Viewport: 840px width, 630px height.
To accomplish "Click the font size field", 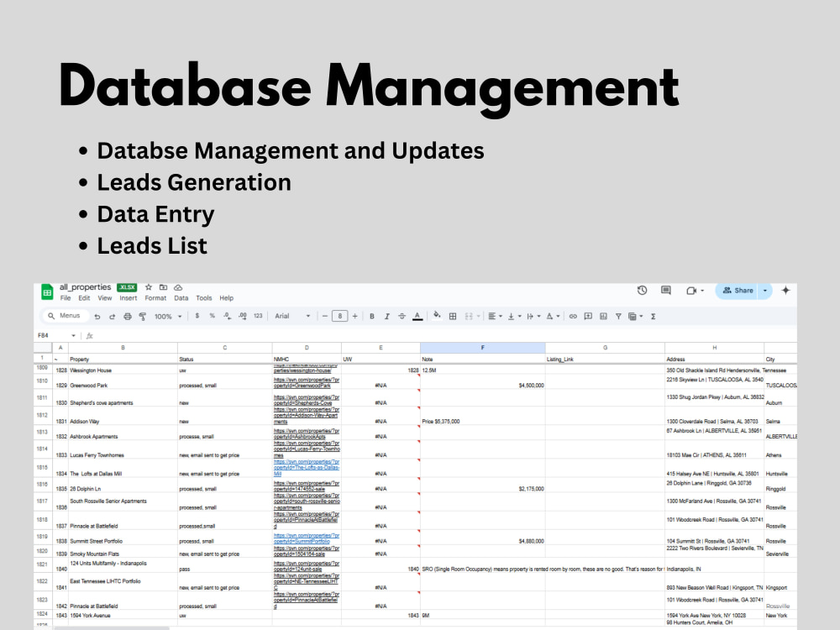I will [x=339, y=317].
